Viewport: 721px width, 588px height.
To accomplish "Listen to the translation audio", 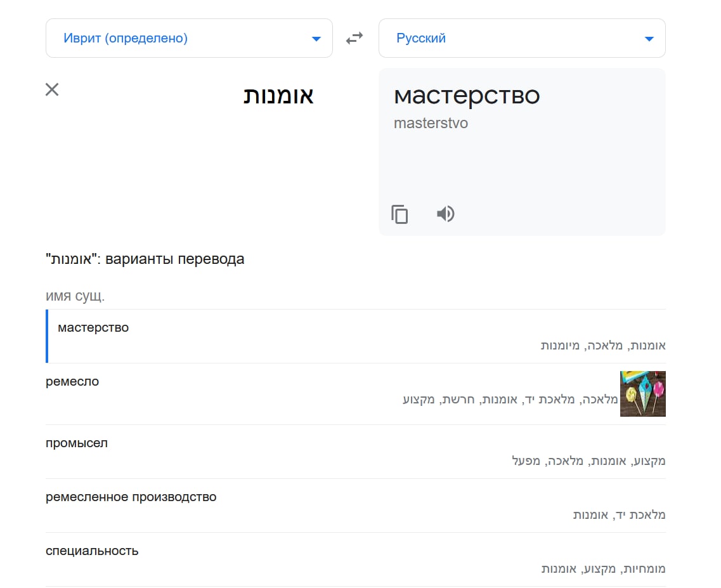I will coord(446,214).
